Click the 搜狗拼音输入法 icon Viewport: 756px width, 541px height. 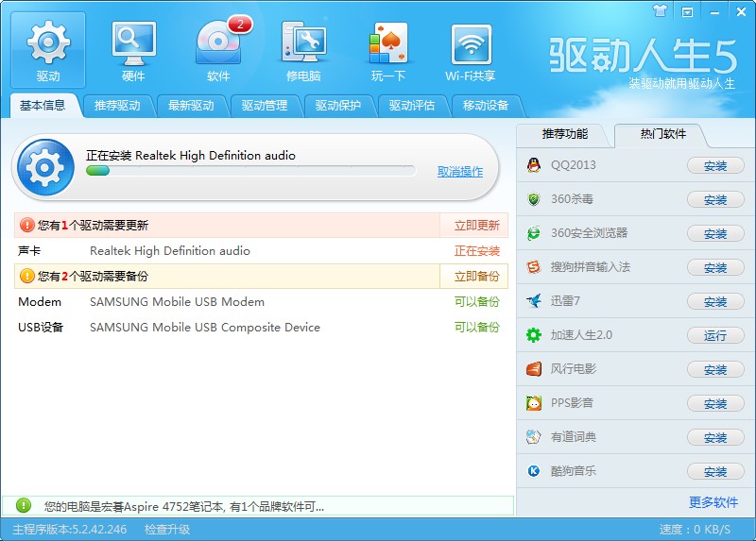534,267
